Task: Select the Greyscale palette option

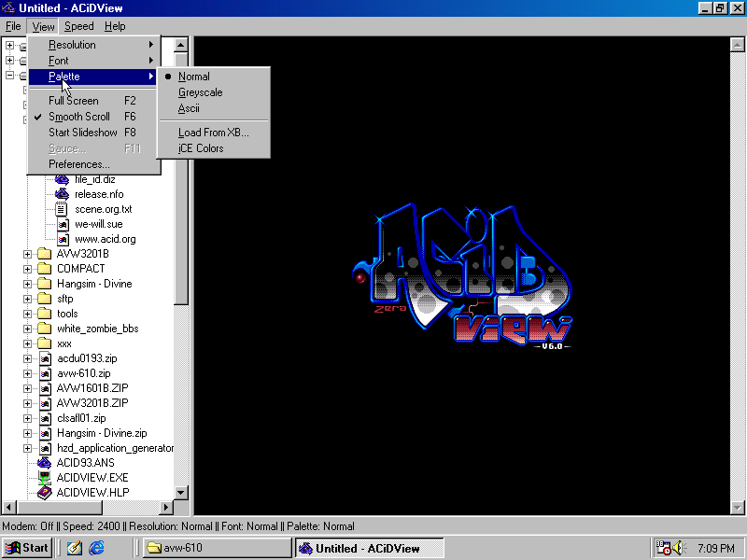Action: tap(200, 92)
